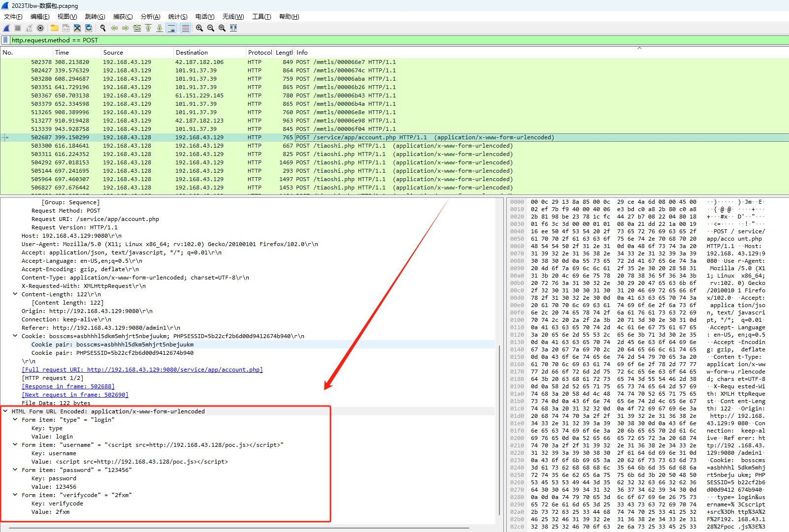The image size is (789, 532).
Task: Select packet 513339 mmtls/00006f04 row
Action: 394,129
